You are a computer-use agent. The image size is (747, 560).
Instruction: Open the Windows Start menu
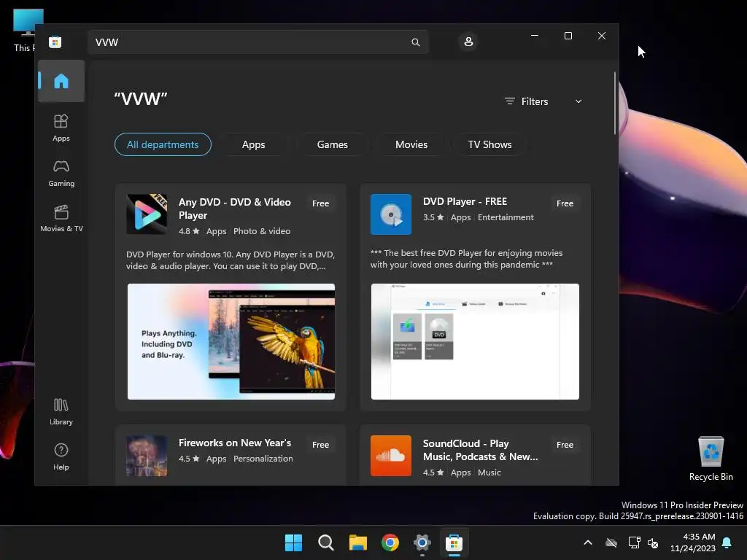click(x=293, y=542)
